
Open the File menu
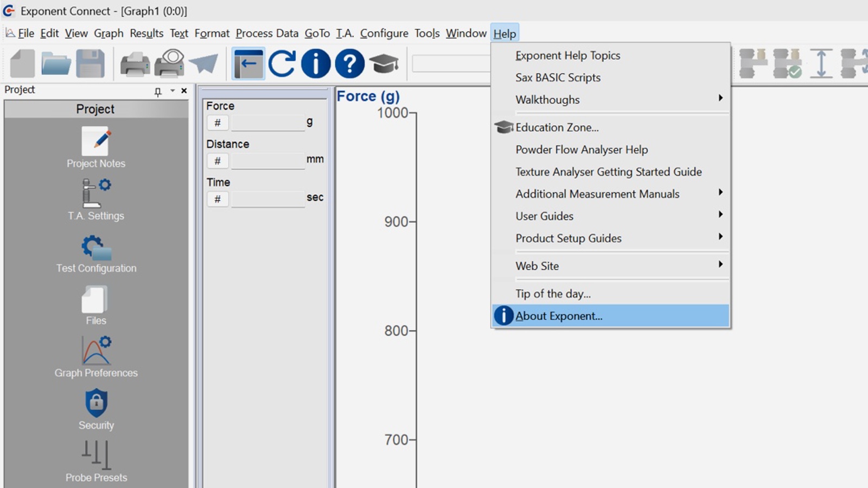[x=25, y=34]
